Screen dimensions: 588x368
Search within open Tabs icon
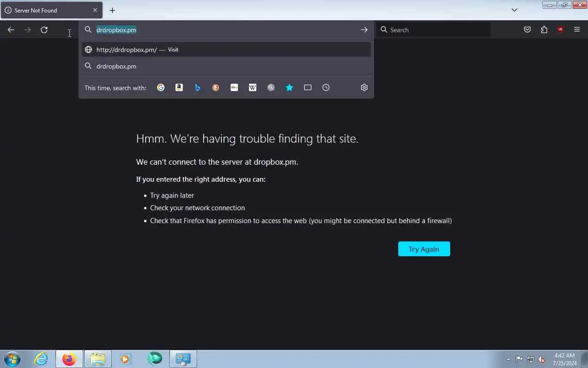point(308,87)
